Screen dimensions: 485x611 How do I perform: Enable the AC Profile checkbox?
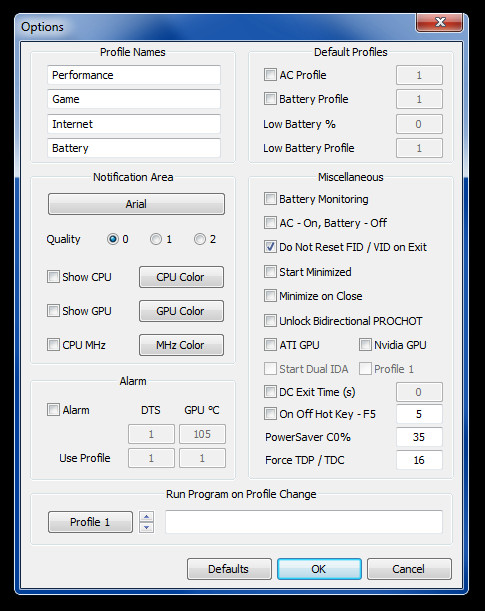click(270, 74)
